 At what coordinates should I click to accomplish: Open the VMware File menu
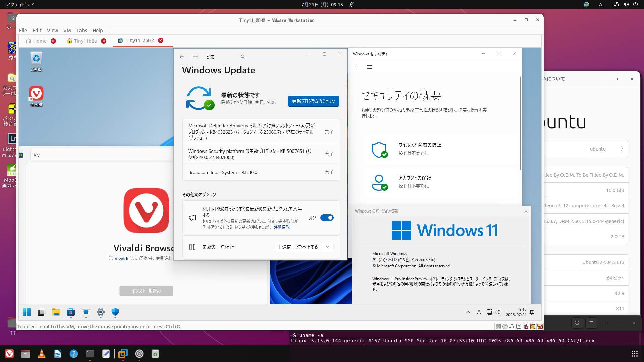click(23, 30)
